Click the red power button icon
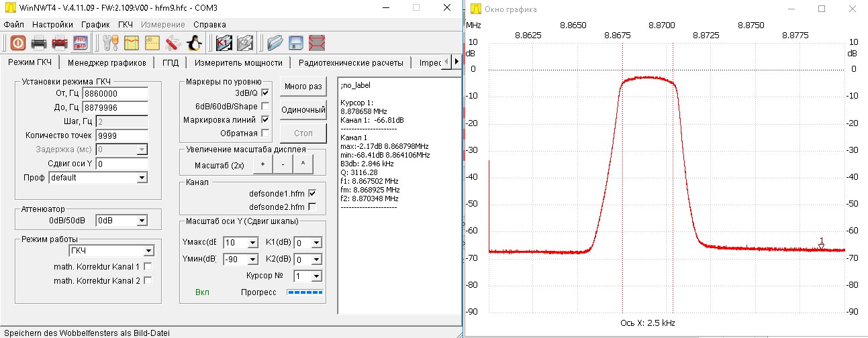Image resolution: width=868 pixels, height=338 pixels. [x=18, y=43]
